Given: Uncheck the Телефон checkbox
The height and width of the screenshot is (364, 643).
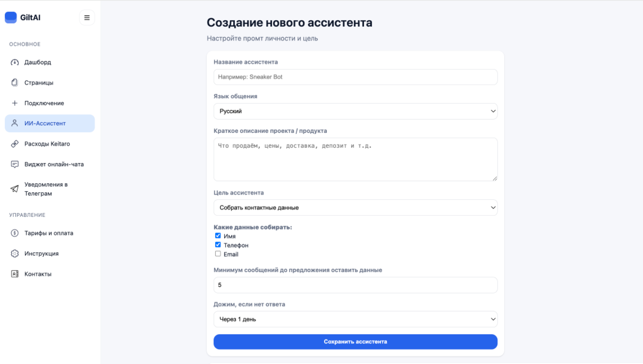Looking at the screenshot, I should pyautogui.click(x=218, y=245).
